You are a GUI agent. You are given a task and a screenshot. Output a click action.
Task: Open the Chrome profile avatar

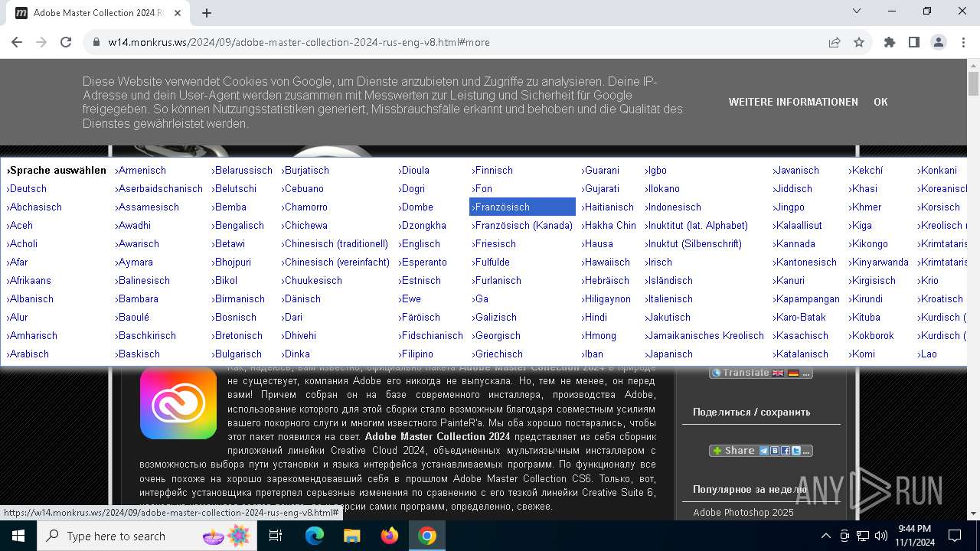[x=939, y=42]
